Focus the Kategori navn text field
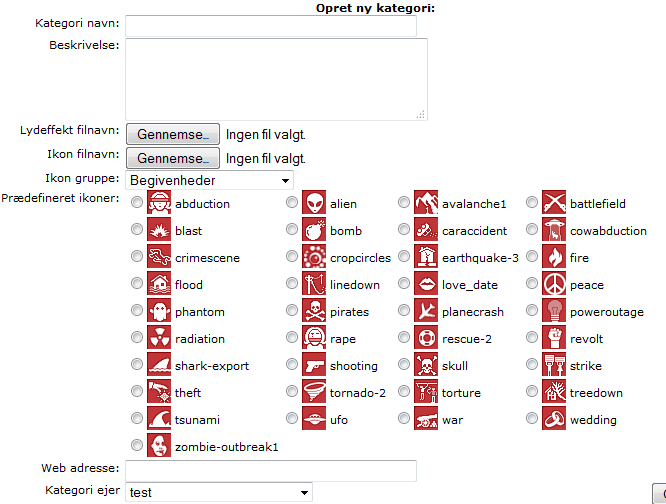 click(x=271, y=26)
